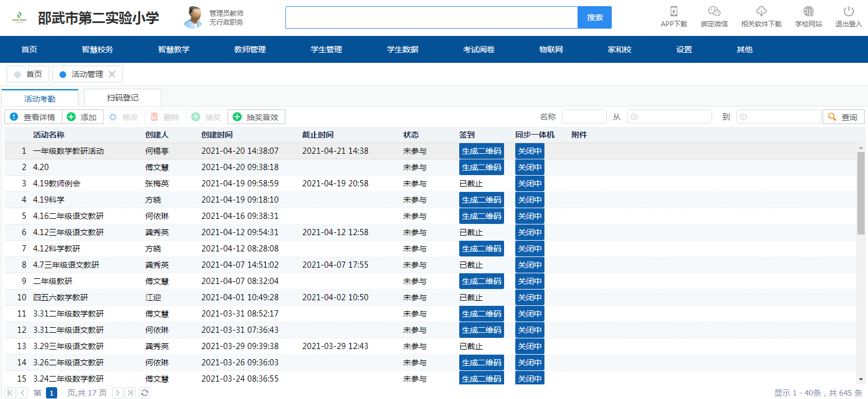Viewport: 868px width, 399px height.
Task: Click the school logo icon
Action: pos(20,17)
